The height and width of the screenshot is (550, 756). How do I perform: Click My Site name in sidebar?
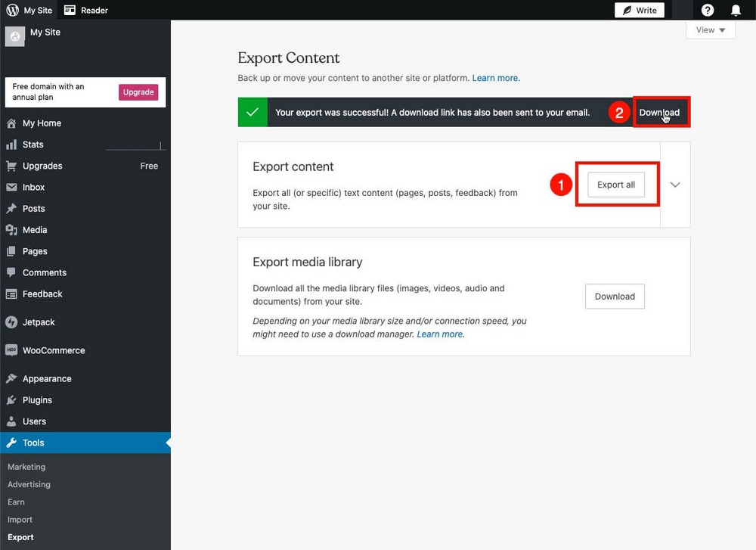(45, 32)
